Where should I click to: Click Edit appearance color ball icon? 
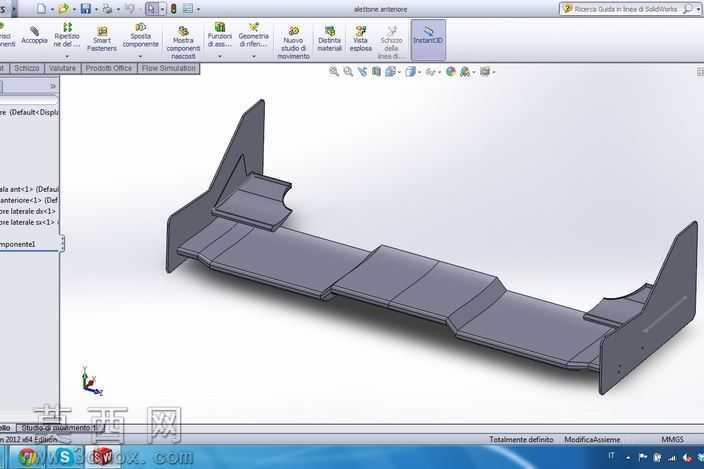click(x=451, y=71)
